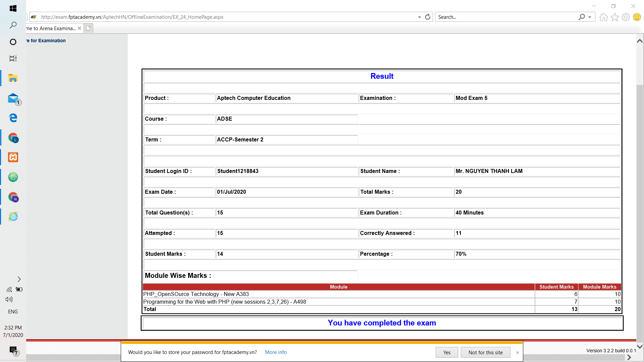The height and width of the screenshot is (362, 644).
Task: Select the 'Student1218843' login ID value
Action: click(238, 171)
